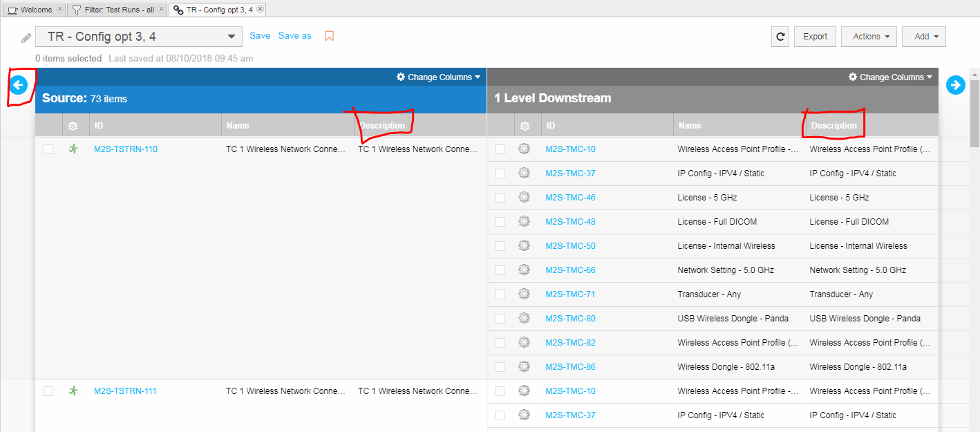Select the TR - Config opt 3, 4 tab
Screen dimensions: 980x432
click(218, 10)
